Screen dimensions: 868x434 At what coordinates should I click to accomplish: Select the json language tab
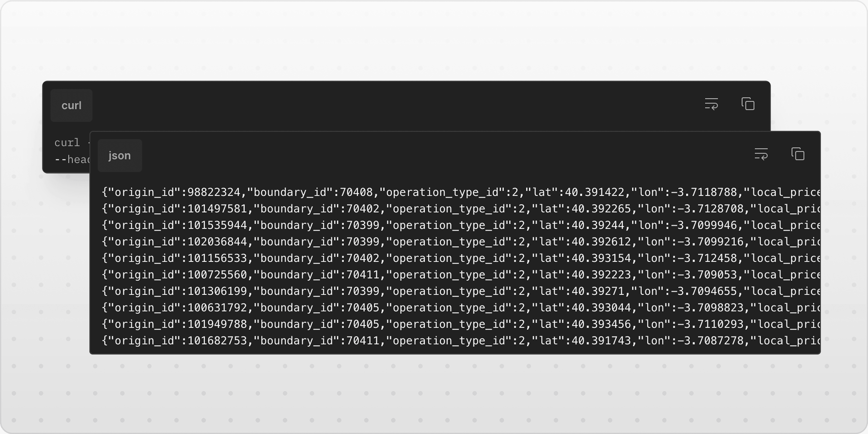coord(120,155)
